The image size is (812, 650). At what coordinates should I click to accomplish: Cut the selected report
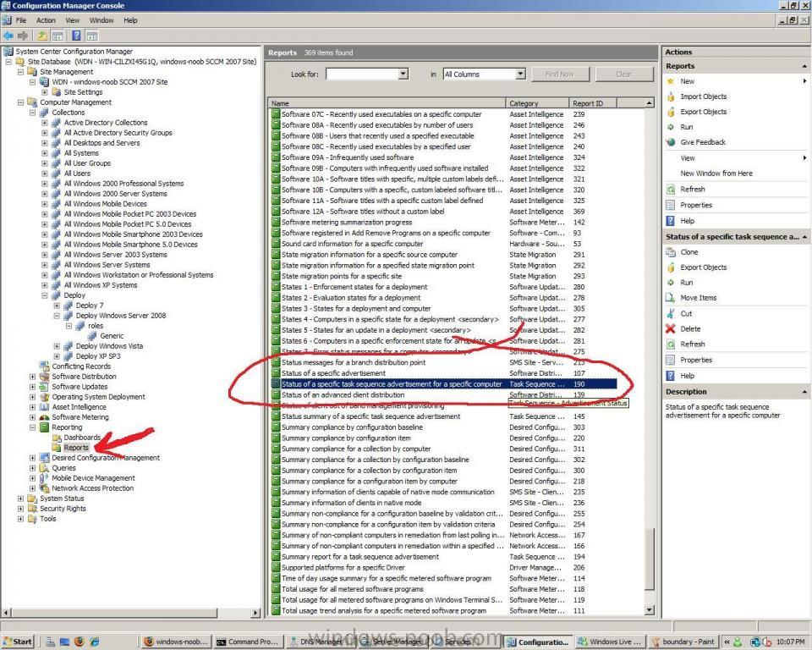[x=686, y=314]
